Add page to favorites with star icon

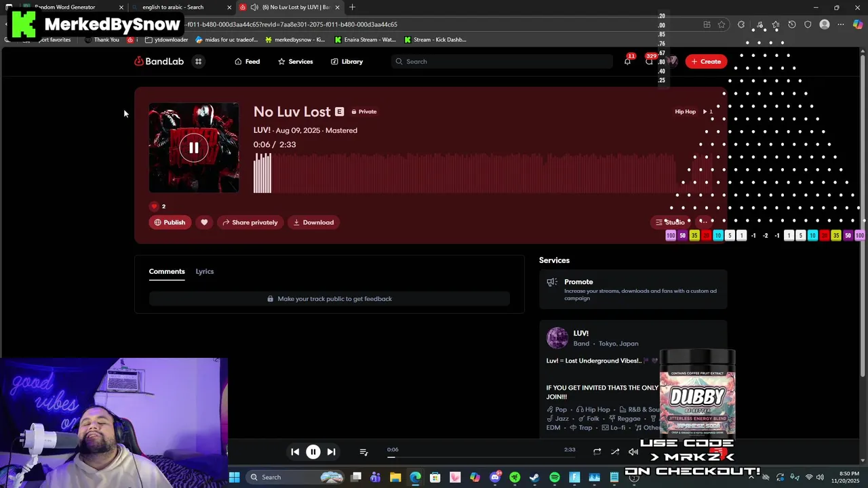722,24
